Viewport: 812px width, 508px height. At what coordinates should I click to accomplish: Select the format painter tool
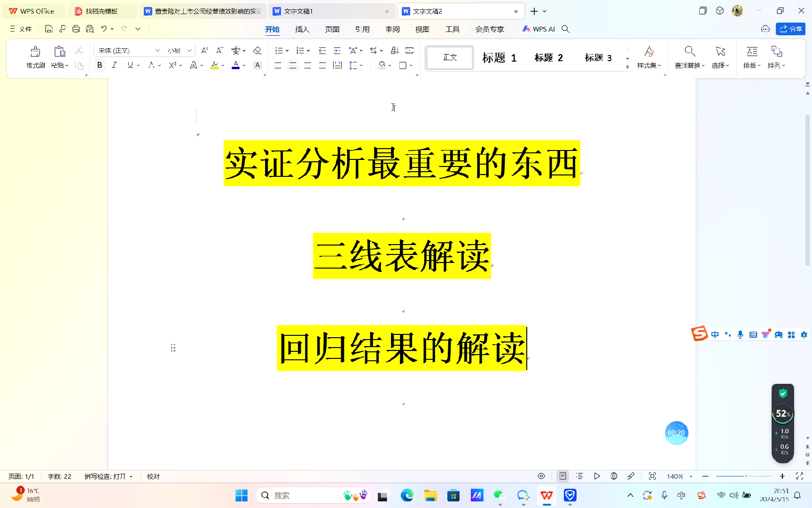35,56
